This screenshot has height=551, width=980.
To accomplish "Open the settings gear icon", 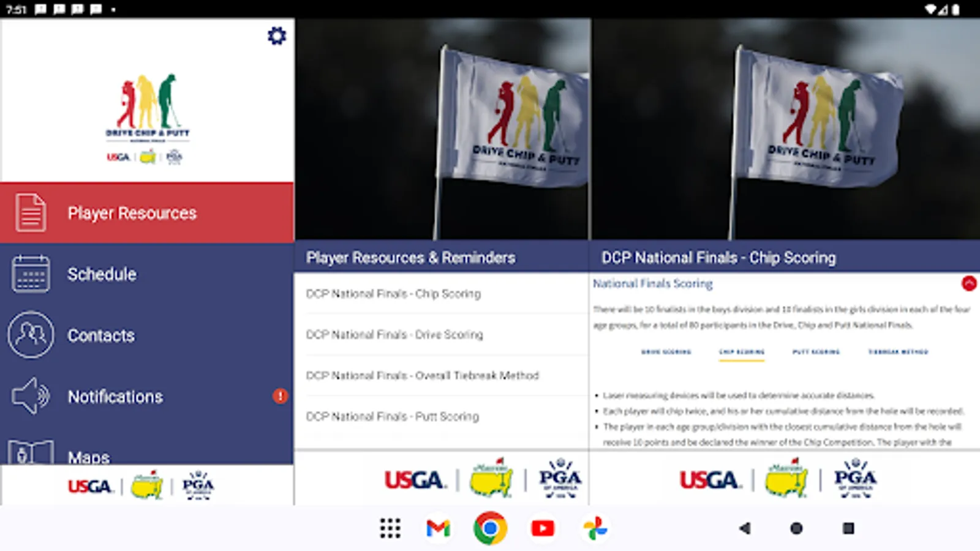I will click(x=277, y=36).
